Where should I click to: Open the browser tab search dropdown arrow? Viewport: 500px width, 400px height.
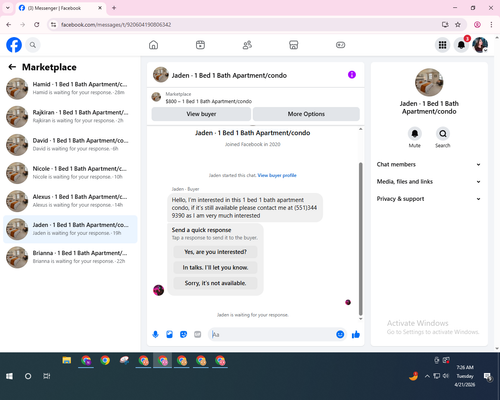click(x=8, y=8)
